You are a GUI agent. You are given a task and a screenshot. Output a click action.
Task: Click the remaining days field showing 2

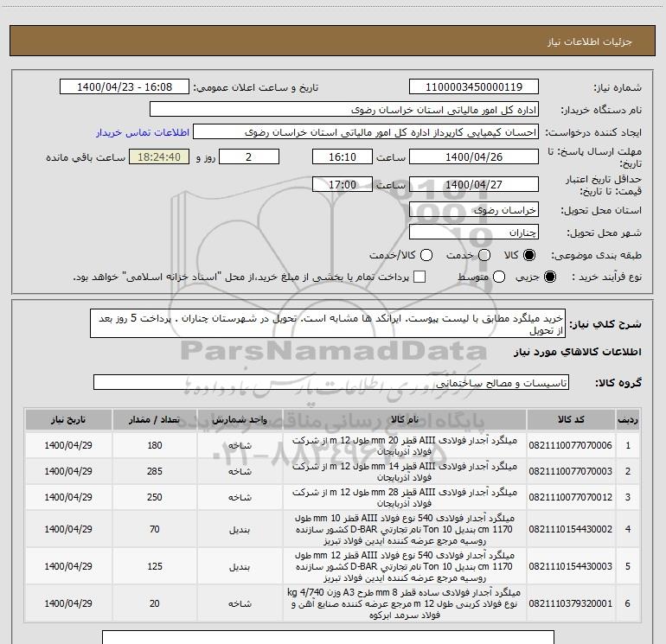(x=249, y=156)
